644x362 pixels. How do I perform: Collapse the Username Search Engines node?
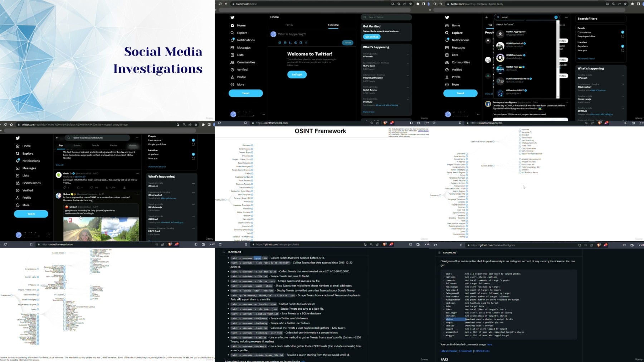click(493, 142)
